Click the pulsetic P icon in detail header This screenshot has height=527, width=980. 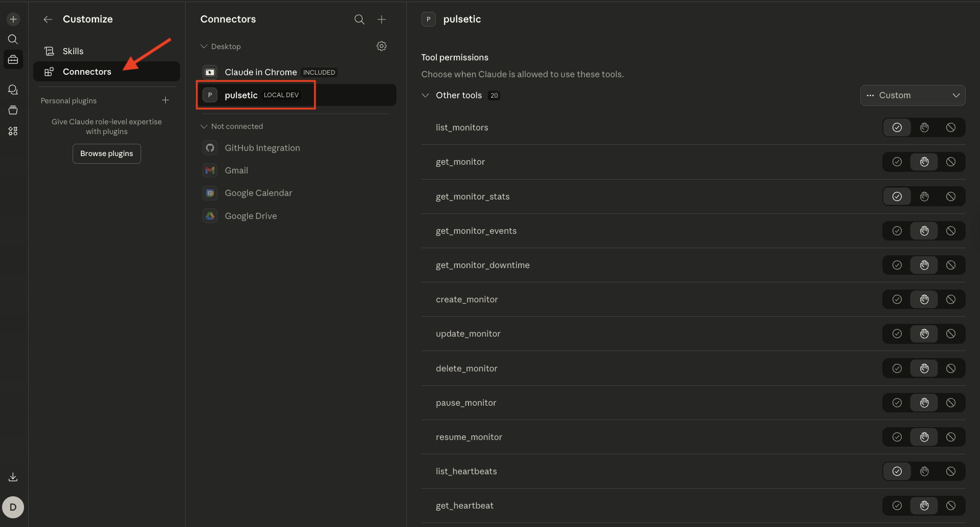point(429,19)
